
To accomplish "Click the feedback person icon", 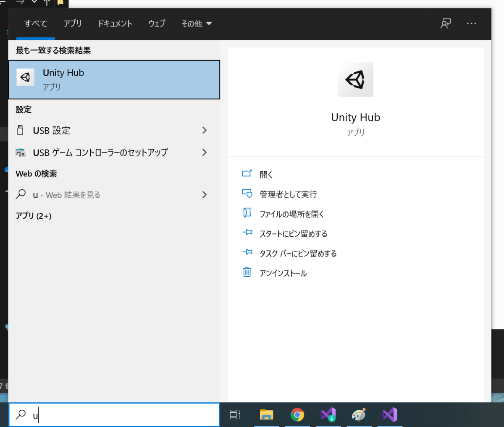I will point(446,24).
